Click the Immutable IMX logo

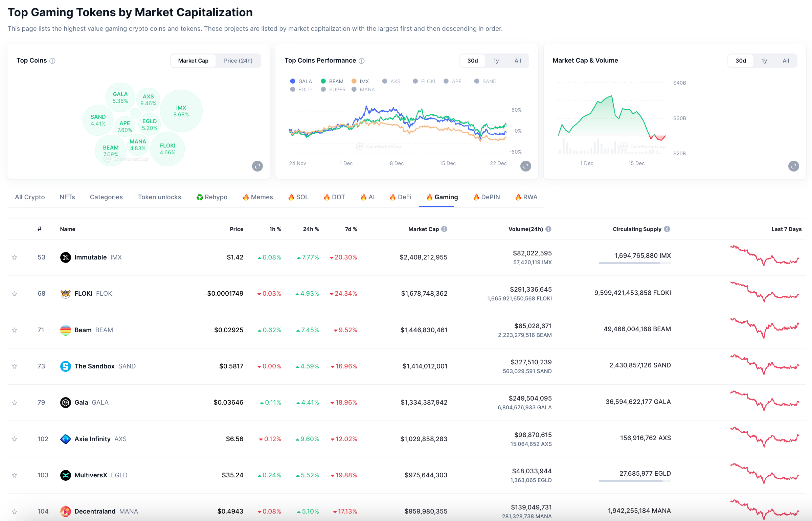click(66, 257)
